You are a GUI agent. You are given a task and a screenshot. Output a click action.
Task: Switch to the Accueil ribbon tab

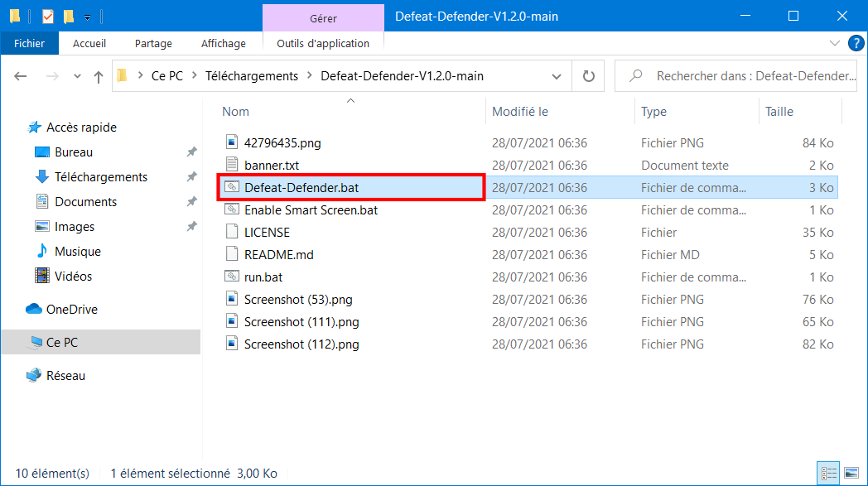[x=89, y=43]
